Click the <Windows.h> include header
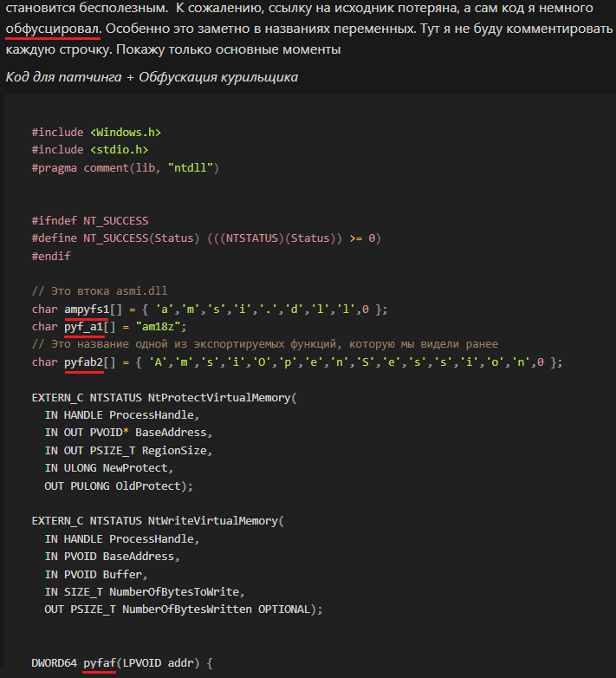The height and width of the screenshot is (678, 616). 126,132
